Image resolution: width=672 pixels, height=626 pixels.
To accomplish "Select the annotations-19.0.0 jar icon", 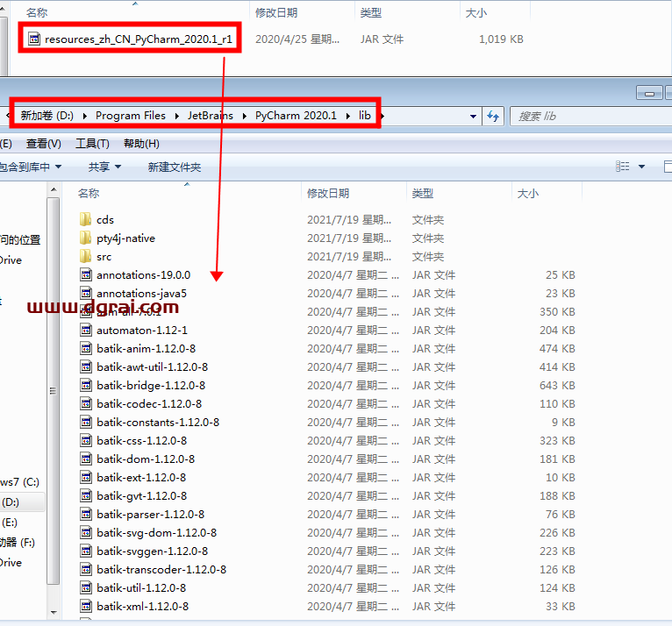I will point(86,274).
